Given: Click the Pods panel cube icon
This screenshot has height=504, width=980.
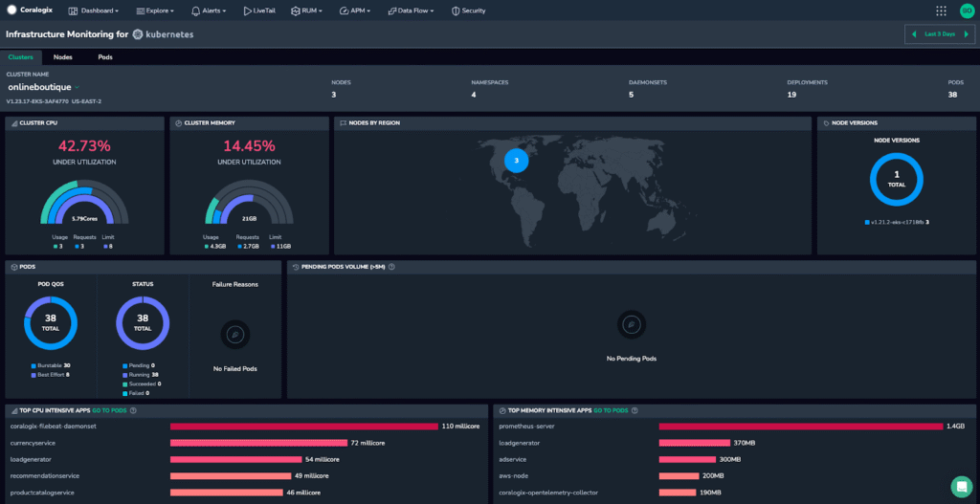Looking at the screenshot, I should (x=13, y=267).
